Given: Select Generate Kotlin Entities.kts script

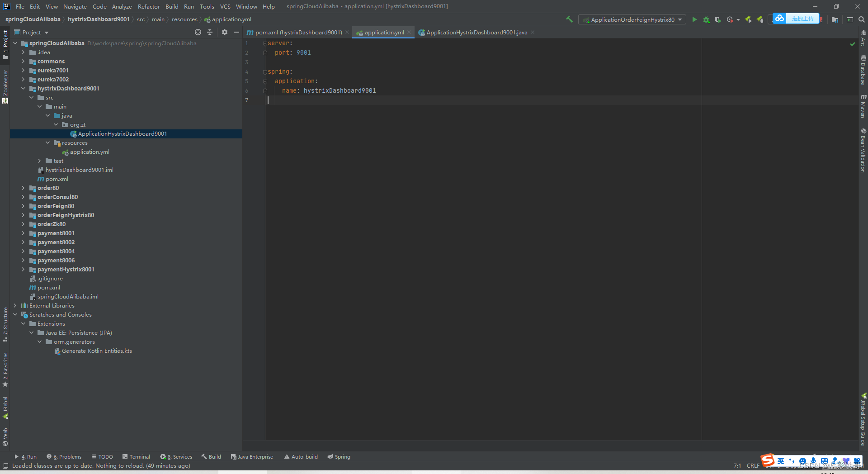Looking at the screenshot, I should [97, 351].
